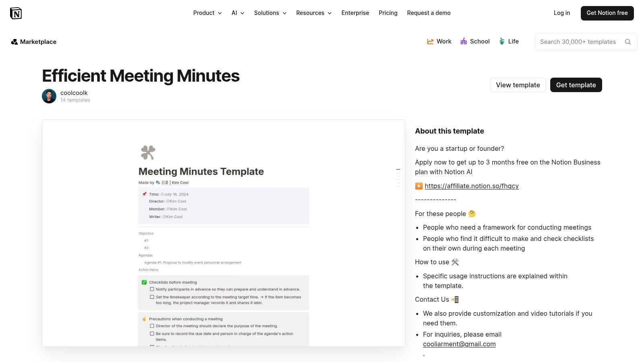
Task: Click the Notion logo
Action: (x=16, y=13)
